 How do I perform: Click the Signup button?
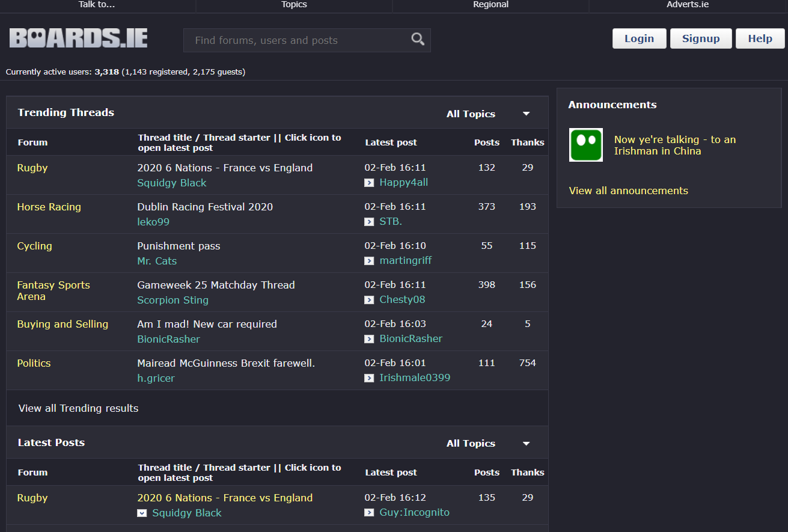pyautogui.click(x=701, y=38)
